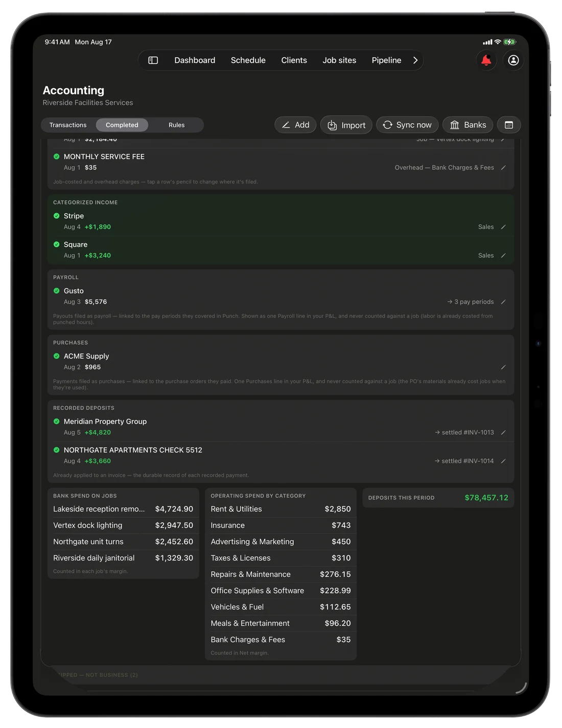Select Vehicles & Fuel category row
This screenshot has height=728, width=562.
pyautogui.click(x=280, y=607)
